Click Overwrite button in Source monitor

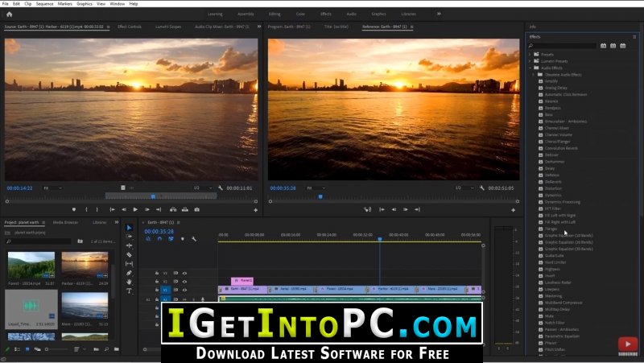[x=185, y=209]
